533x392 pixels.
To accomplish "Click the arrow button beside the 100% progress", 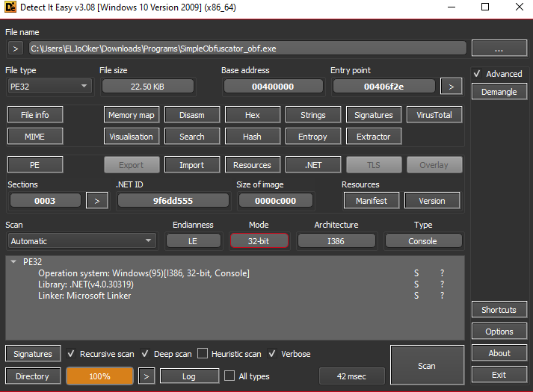I will point(147,376).
